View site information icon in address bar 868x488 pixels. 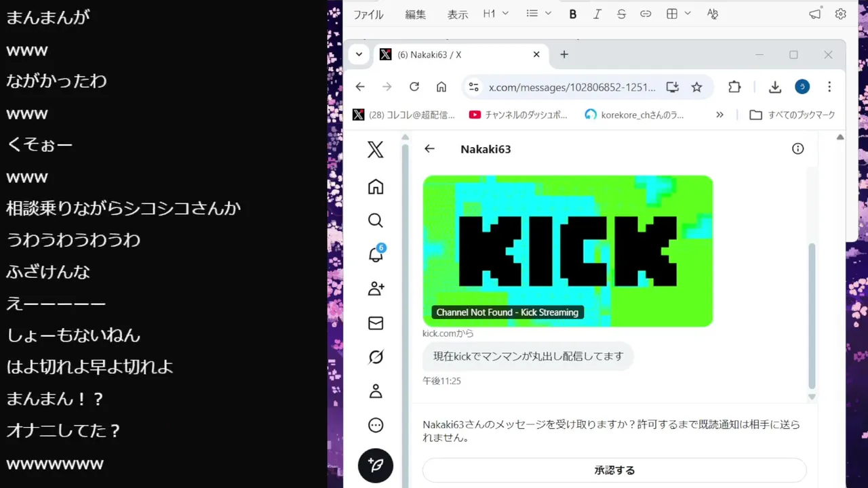[x=474, y=87]
